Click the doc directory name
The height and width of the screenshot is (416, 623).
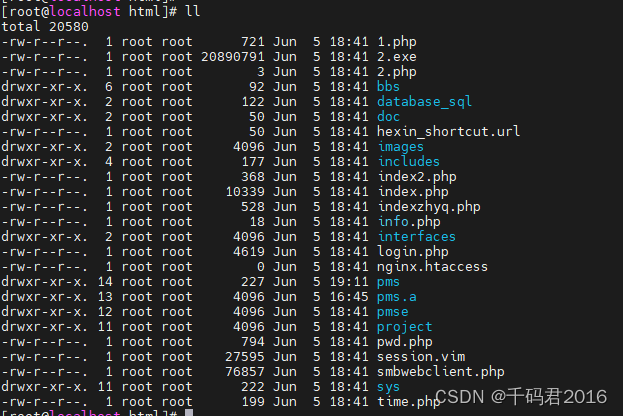(388, 117)
